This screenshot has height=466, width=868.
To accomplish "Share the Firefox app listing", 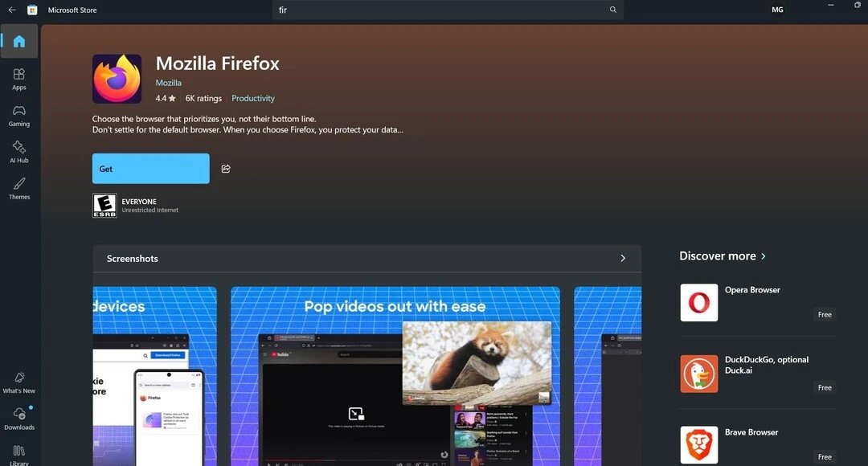I will [x=226, y=169].
